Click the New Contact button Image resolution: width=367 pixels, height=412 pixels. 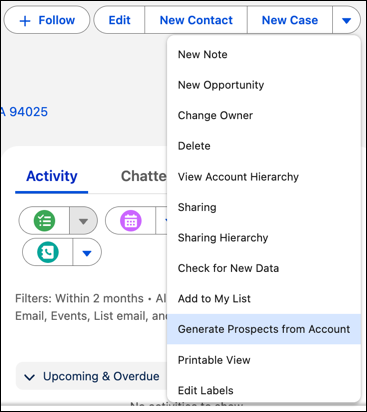pos(196,20)
